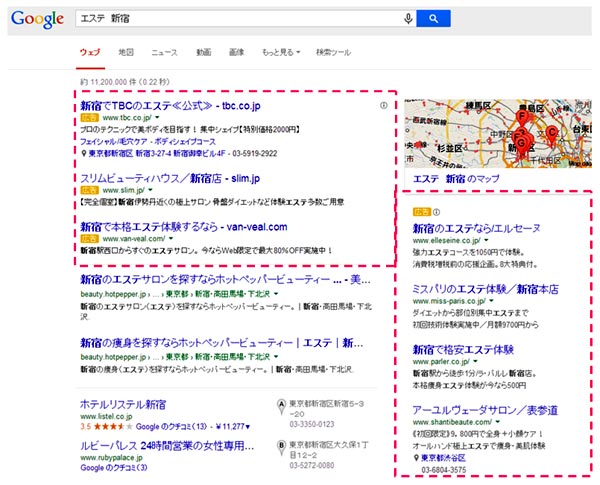Open アーユルヴェーダサロン/表参道 ad

click(485, 410)
